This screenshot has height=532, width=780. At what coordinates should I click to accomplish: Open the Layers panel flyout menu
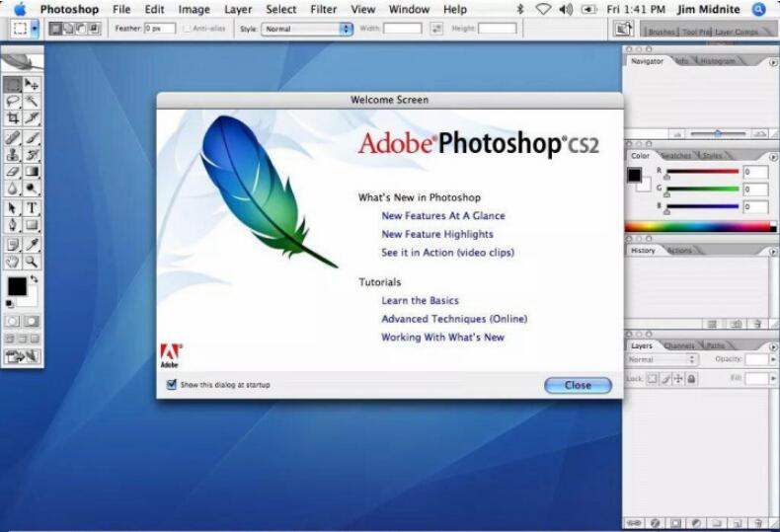coord(773,346)
